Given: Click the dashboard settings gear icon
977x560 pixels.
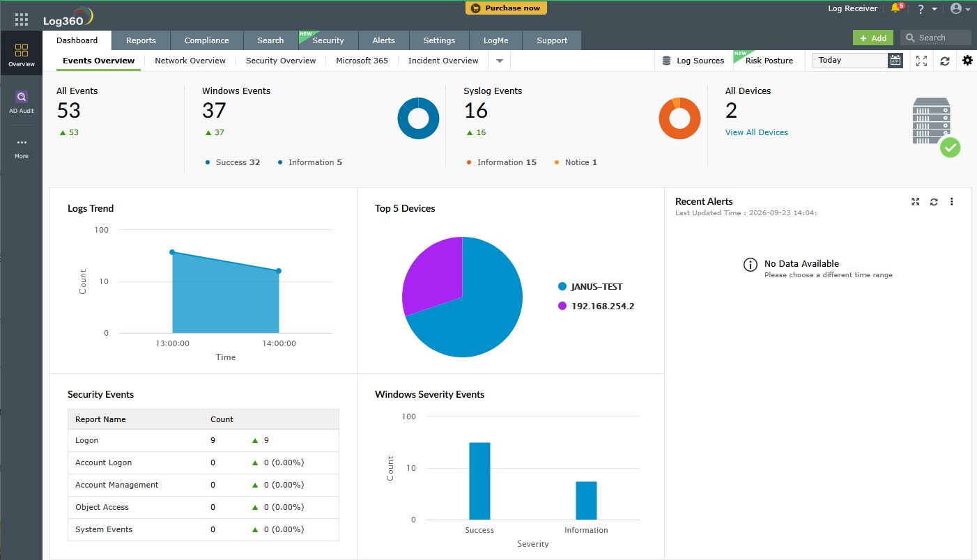Looking at the screenshot, I should [x=967, y=61].
